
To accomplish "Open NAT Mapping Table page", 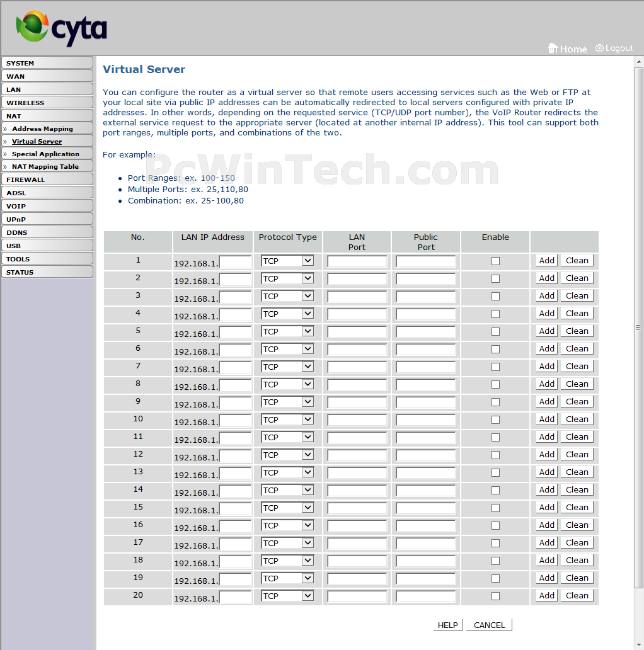I will click(x=45, y=167).
